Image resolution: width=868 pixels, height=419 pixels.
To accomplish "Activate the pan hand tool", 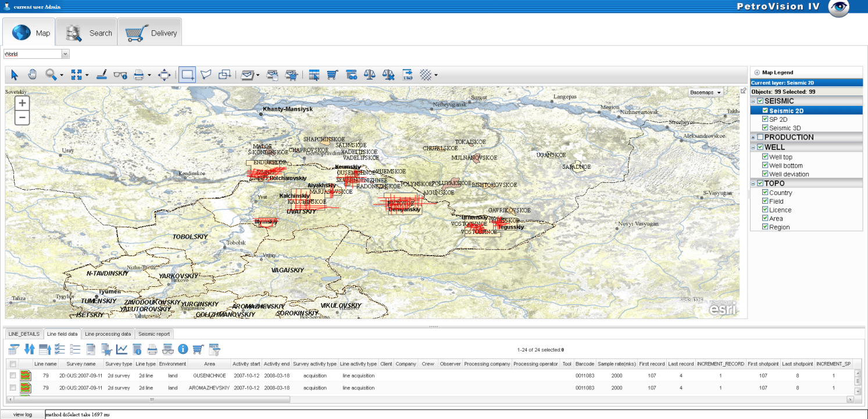I will click(x=33, y=74).
